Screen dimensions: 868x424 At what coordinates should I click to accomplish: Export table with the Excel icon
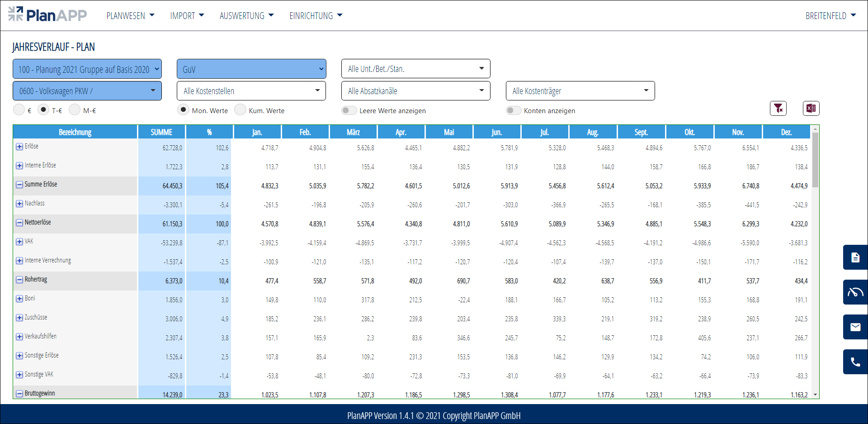pos(811,109)
